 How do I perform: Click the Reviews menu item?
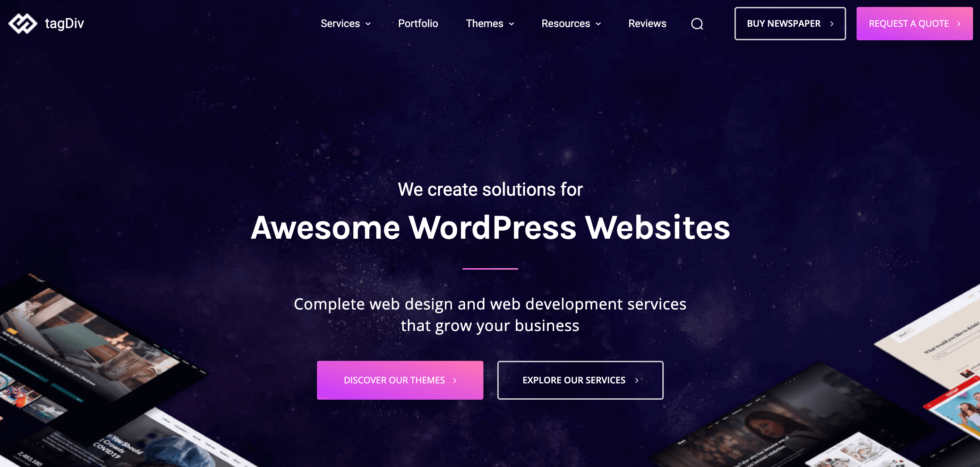(647, 23)
